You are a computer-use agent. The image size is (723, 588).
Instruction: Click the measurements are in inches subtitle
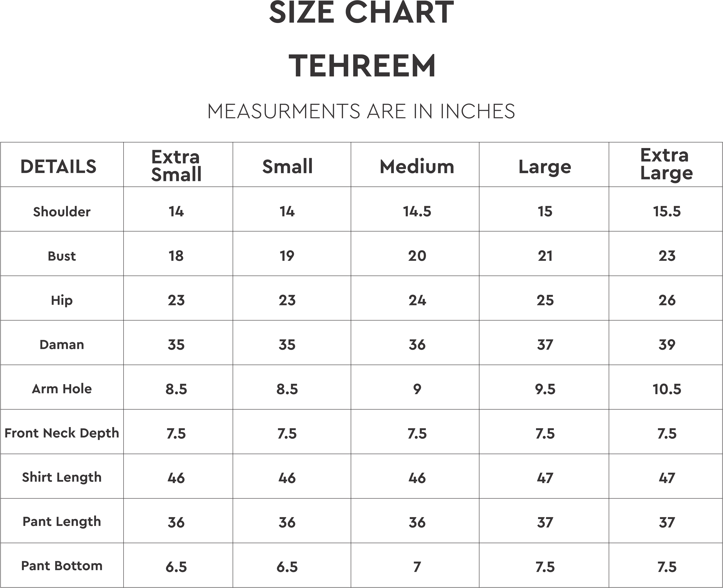[x=361, y=111]
